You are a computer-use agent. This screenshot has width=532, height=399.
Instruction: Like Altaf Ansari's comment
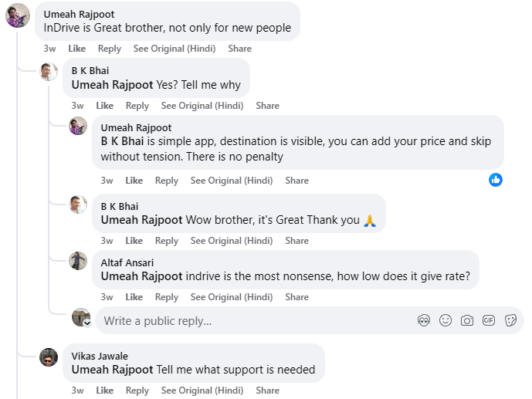(134, 297)
